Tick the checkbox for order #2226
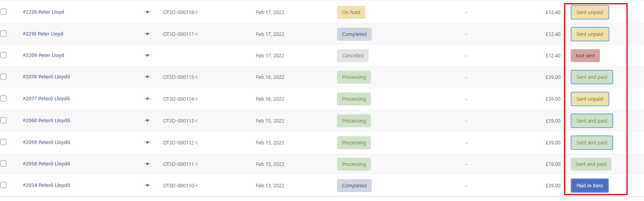The height and width of the screenshot is (201, 644). [4, 12]
